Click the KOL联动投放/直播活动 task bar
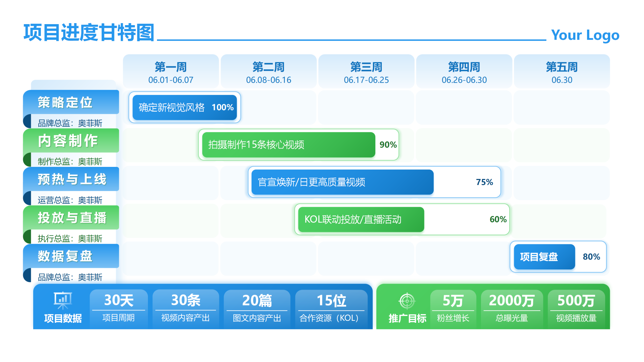This screenshot has height=362, width=644. tap(361, 220)
